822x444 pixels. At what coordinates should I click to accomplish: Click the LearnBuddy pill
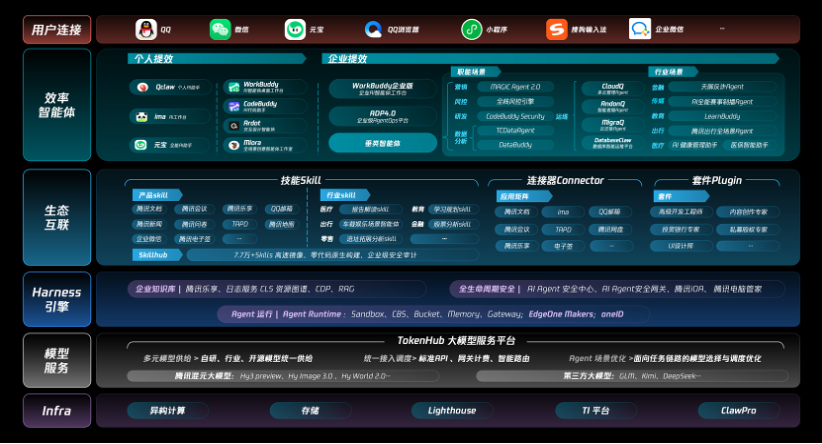[x=722, y=116]
